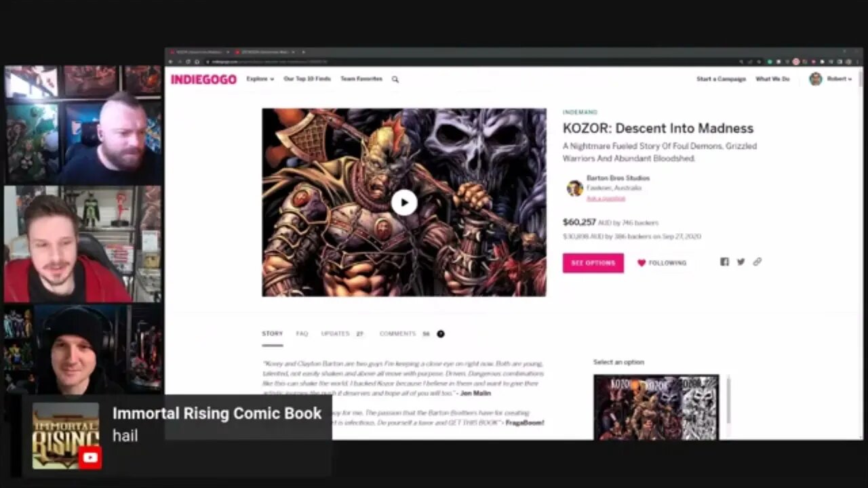The width and height of the screenshot is (868, 488).
Task: Click Barton Bros Studios name
Action: 618,178
